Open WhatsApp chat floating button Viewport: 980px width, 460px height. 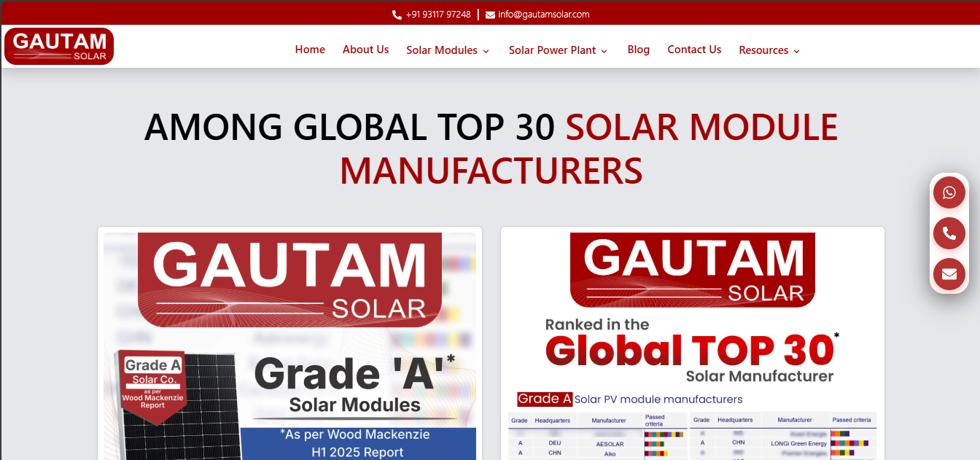[x=949, y=192]
